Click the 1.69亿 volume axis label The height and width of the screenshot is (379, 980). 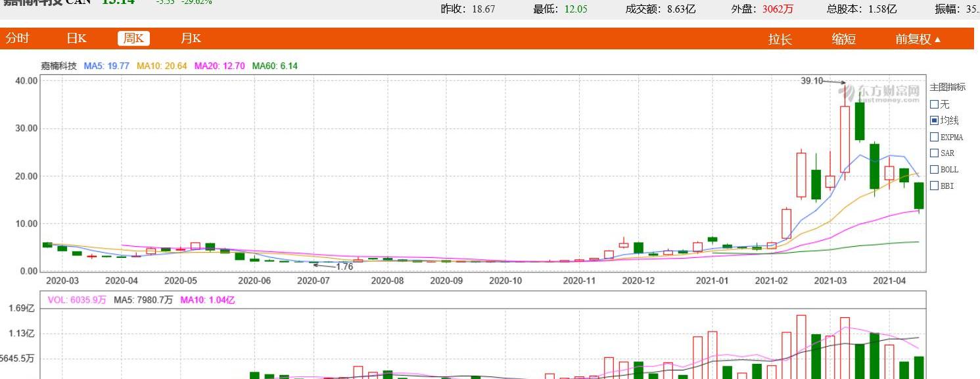(22, 308)
